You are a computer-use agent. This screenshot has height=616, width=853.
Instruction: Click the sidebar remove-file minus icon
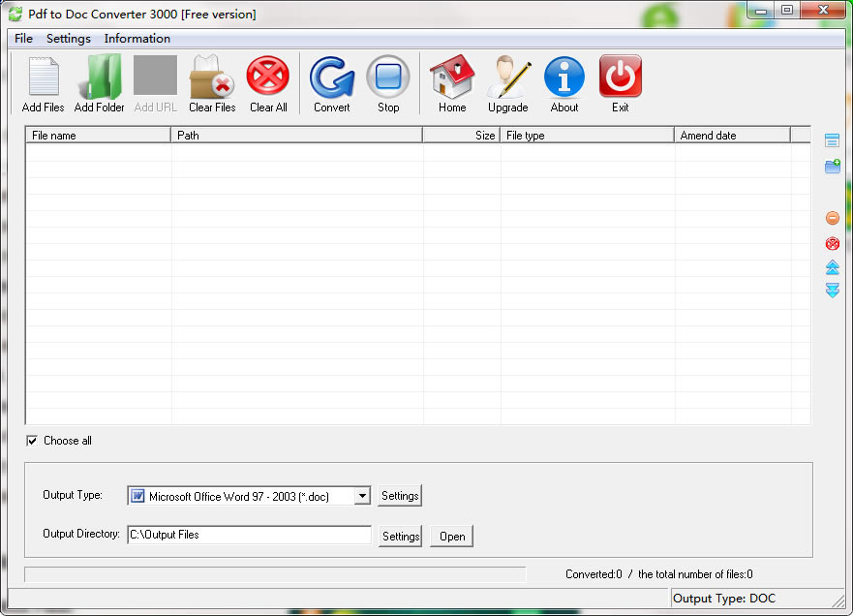click(x=832, y=218)
